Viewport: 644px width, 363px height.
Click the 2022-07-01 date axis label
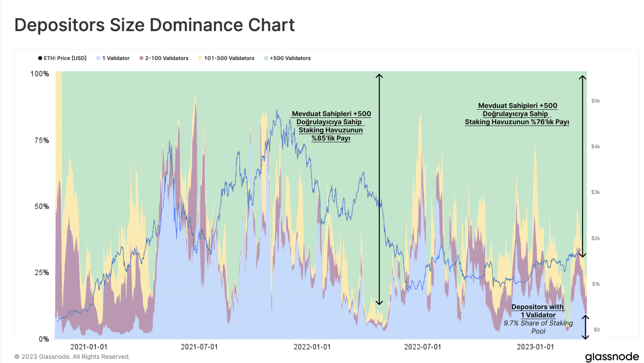[422, 347]
